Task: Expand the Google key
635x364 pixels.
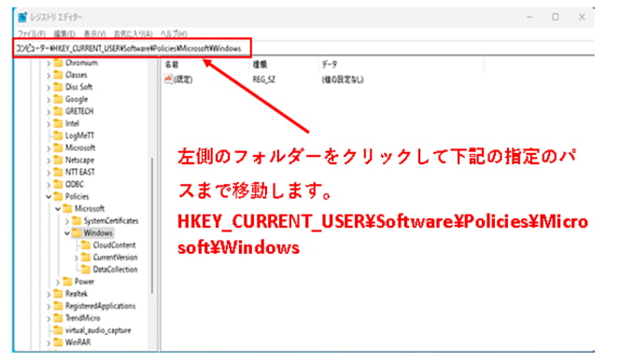Action: [49, 100]
